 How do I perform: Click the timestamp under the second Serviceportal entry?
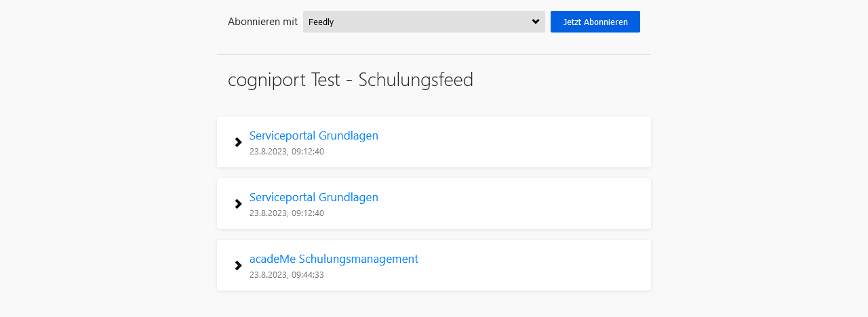[287, 213]
